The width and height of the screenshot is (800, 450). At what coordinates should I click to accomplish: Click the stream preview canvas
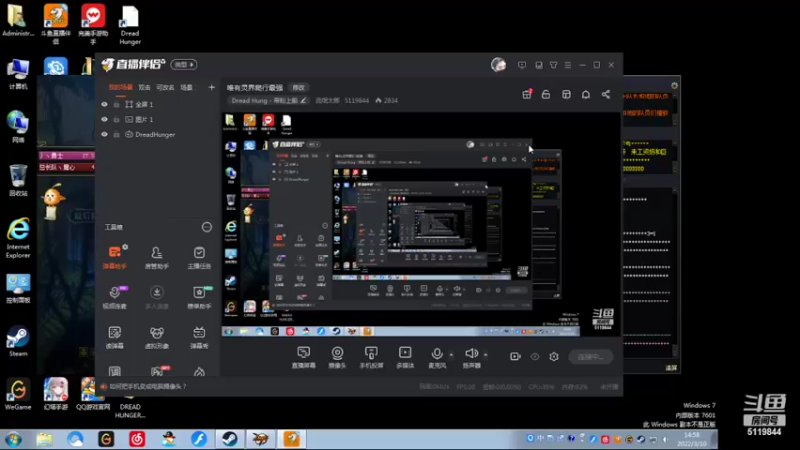point(421,224)
